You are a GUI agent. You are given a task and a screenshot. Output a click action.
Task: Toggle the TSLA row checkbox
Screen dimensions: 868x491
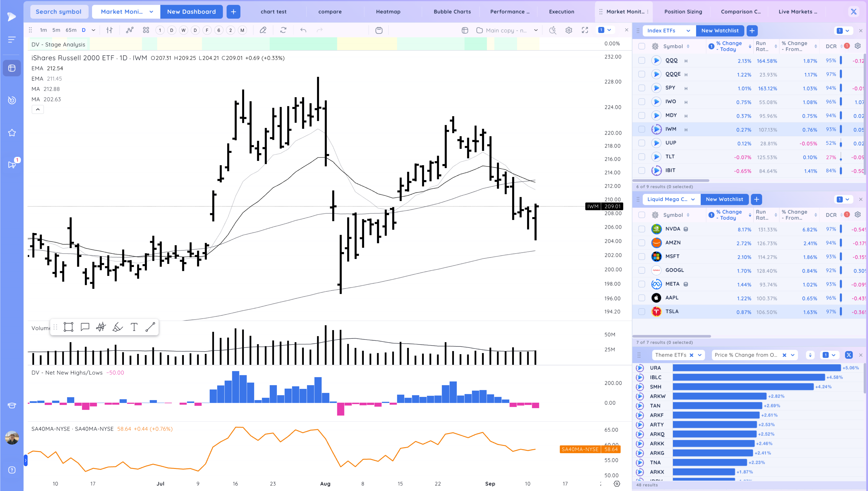pos(642,312)
